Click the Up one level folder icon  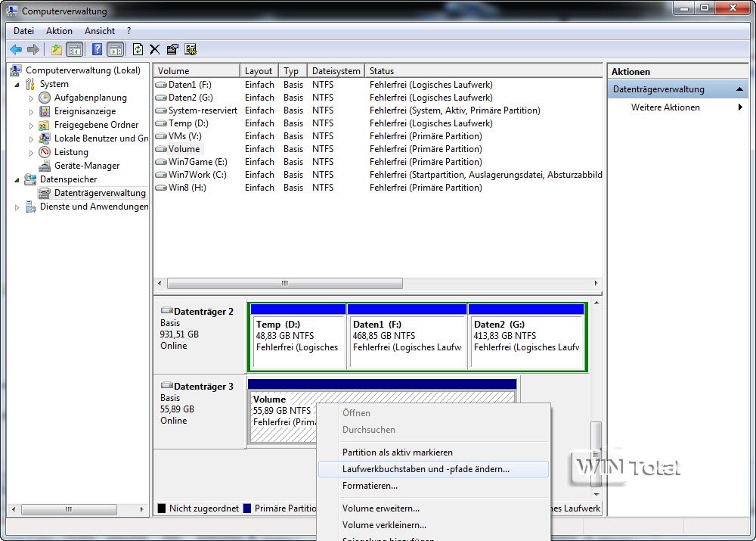pos(57,50)
